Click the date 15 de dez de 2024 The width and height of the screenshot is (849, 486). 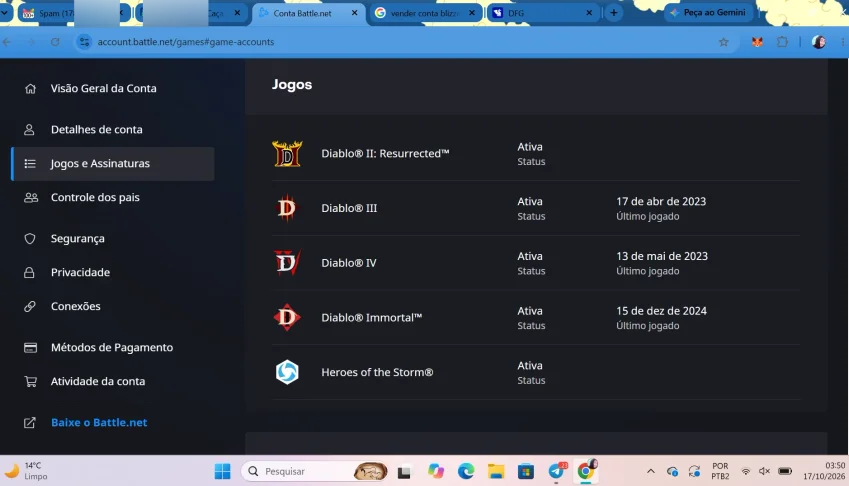pos(661,311)
